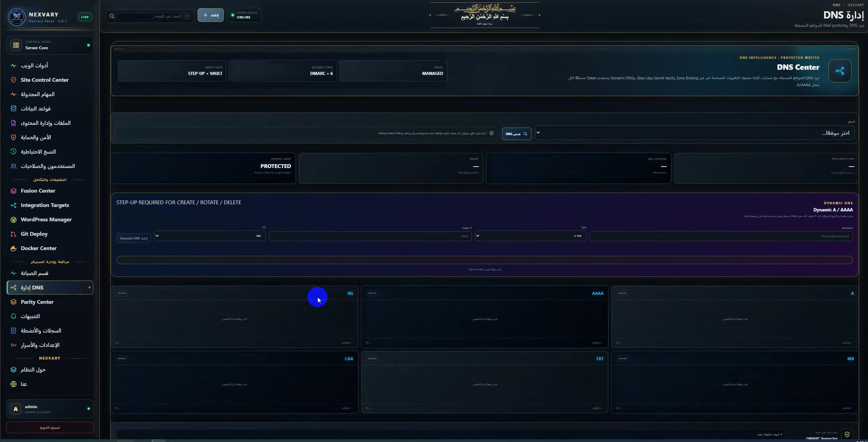Click the SERVER STATUS ONLINE indicator
The height and width of the screenshot is (442, 868).
pyautogui.click(x=244, y=15)
